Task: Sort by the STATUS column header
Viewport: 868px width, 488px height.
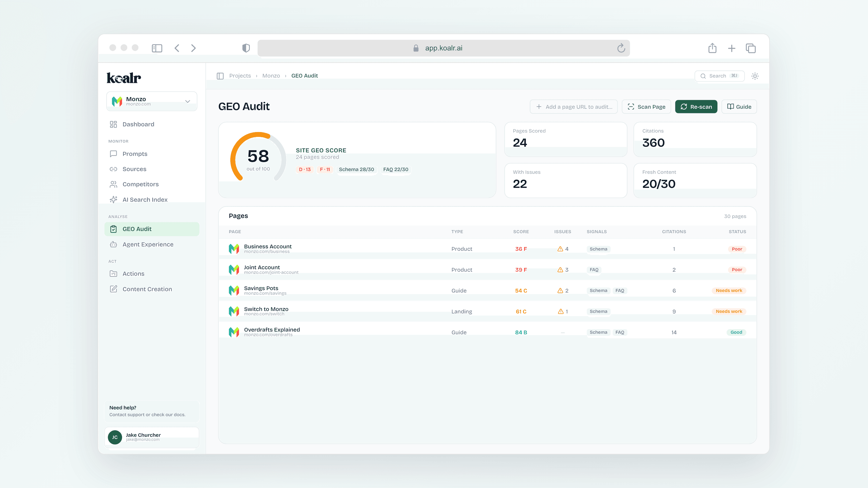Action: [x=737, y=232]
